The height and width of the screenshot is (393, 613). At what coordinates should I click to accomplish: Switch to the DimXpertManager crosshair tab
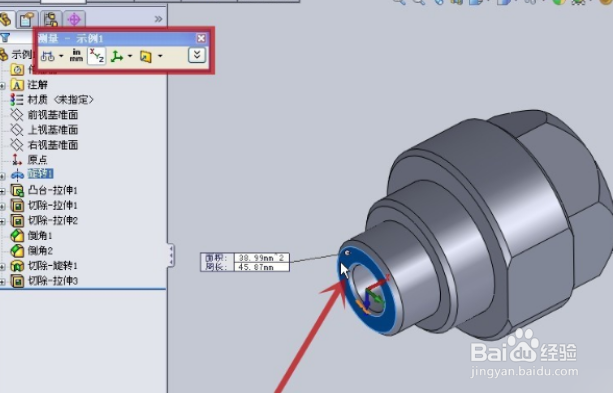pos(74,19)
